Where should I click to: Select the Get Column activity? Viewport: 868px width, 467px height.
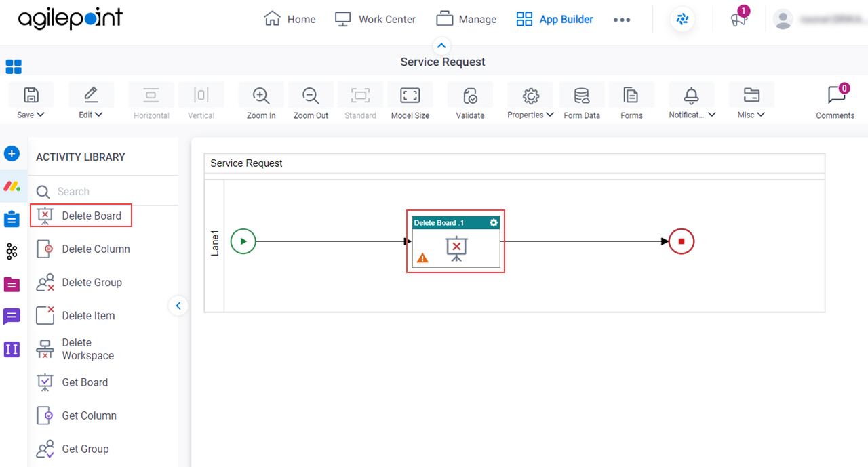point(77,415)
